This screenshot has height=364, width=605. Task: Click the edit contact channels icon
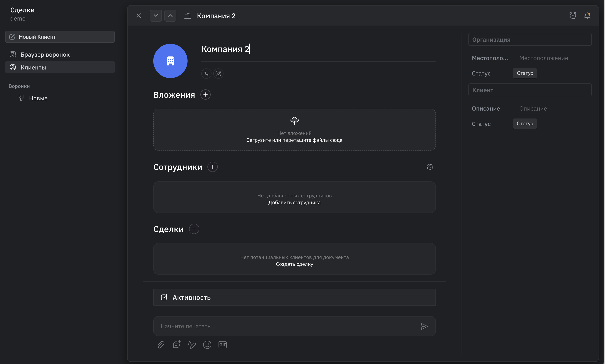218,73
